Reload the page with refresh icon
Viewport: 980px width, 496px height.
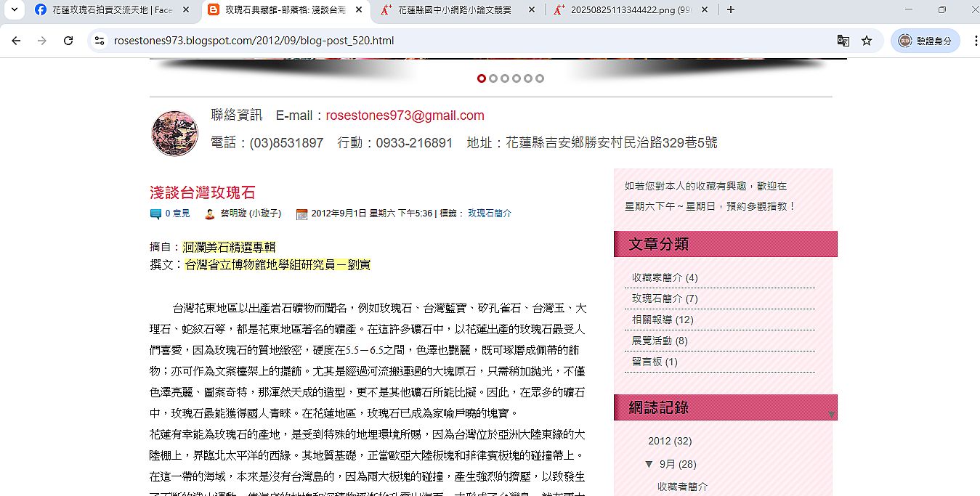pos(68,41)
